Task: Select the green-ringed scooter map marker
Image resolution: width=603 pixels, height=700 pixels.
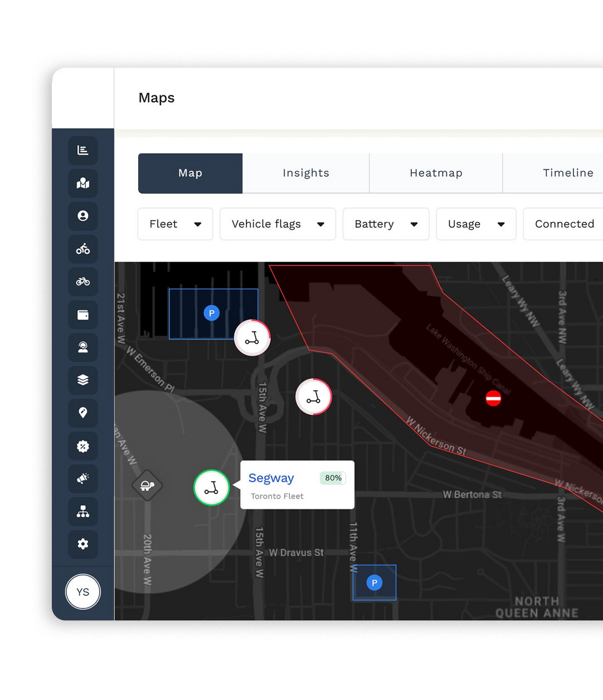Action: coord(212,488)
